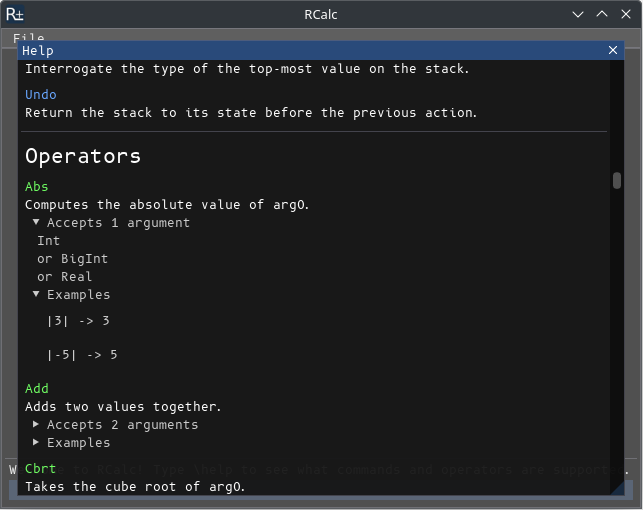Open the File menu

click(x=28, y=38)
